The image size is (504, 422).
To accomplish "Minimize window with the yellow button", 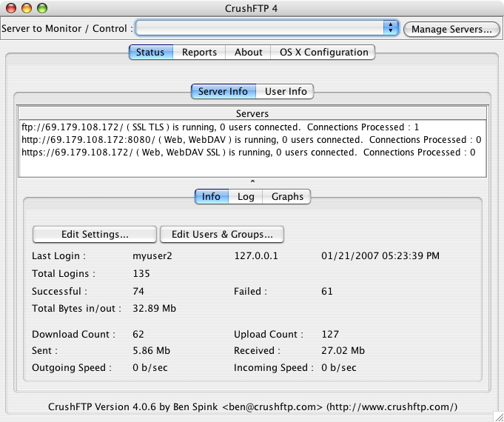I will coord(26,8).
